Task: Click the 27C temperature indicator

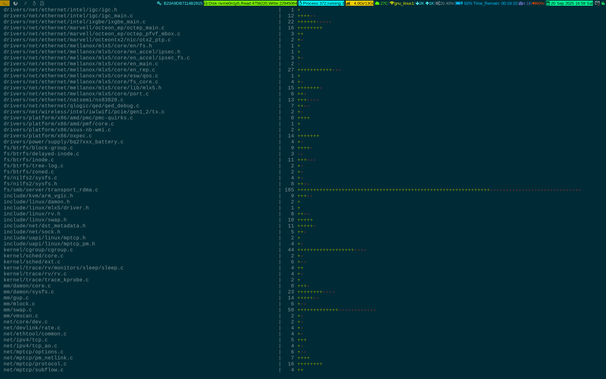Action: tap(381, 3)
